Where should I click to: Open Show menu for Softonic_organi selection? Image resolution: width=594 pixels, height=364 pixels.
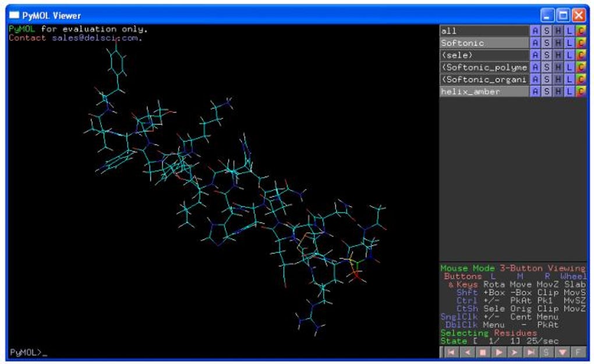546,79
